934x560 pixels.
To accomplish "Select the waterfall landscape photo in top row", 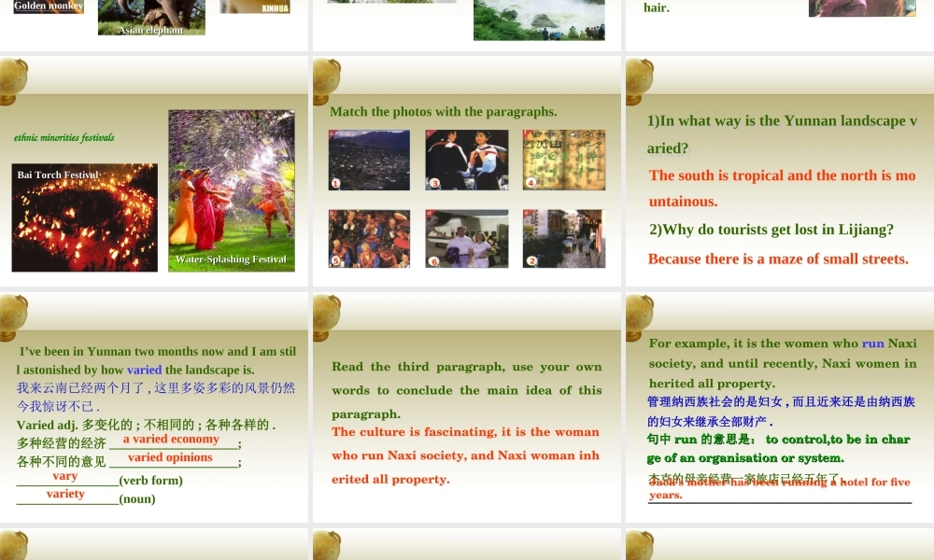I will (539, 20).
